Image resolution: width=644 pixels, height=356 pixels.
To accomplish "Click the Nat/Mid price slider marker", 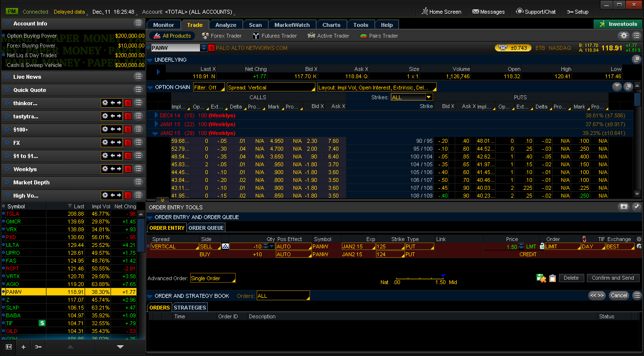I will (x=443, y=276).
